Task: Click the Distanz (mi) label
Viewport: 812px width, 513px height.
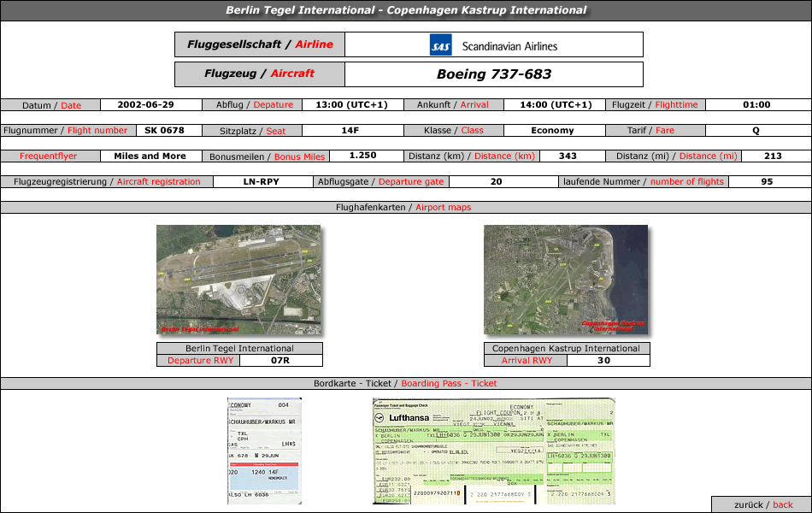Action: tap(676, 156)
